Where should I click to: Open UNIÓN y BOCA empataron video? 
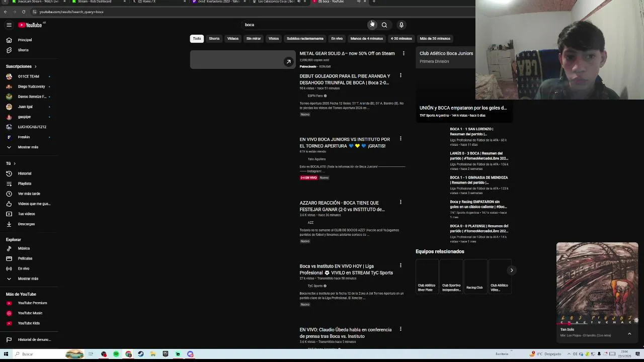463,108
